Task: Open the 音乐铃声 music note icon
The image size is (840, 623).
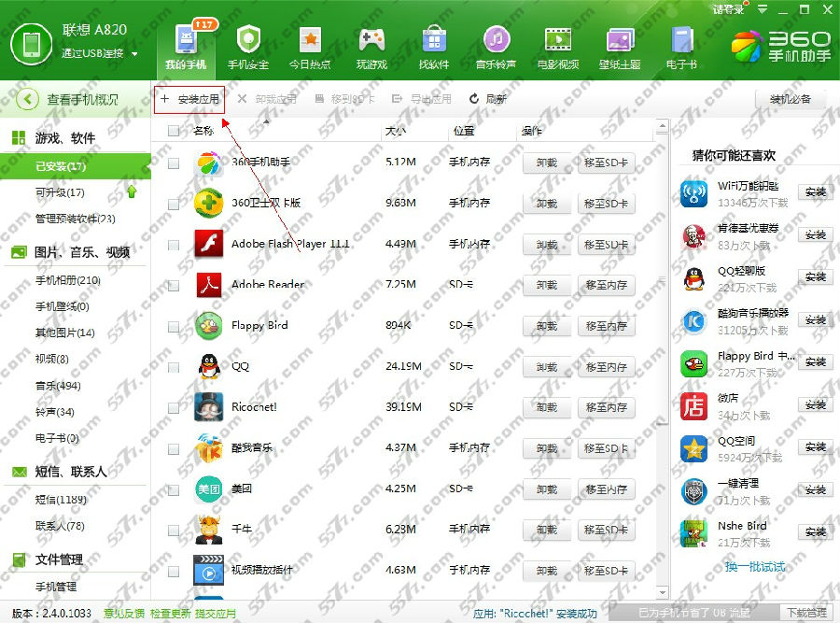Action: (x=497, y=39)
